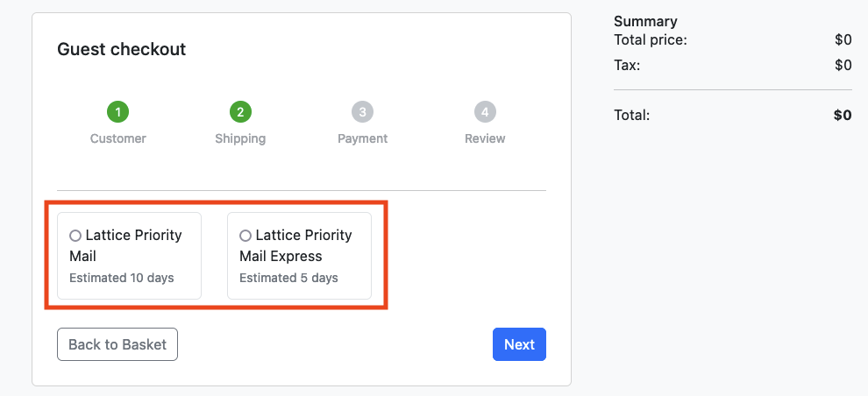This screenshot has width=868, height=396.
Task: Click the Summary heading
Action: (645, 22)
